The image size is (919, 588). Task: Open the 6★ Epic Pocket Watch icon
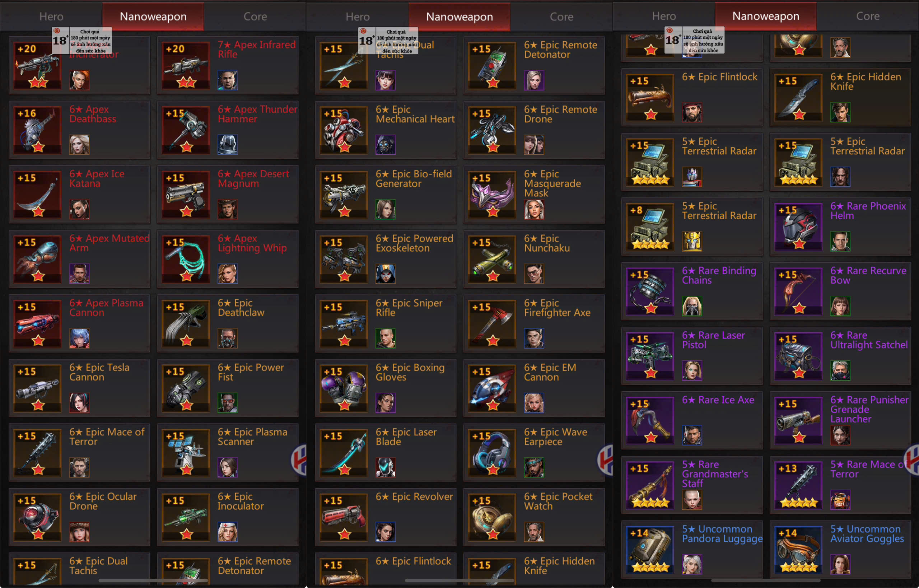[x=492, y=517]
